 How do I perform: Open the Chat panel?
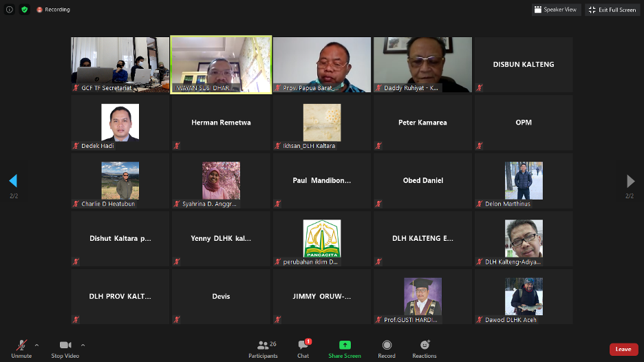(303, 345)
